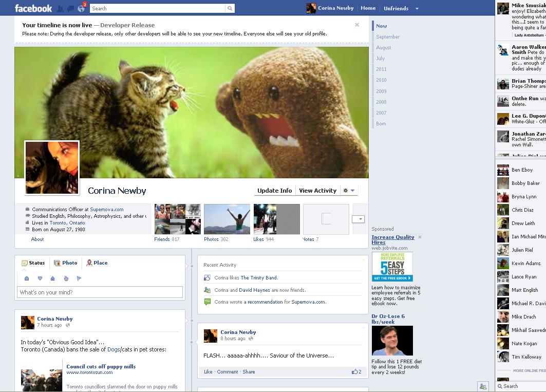Click Like on the FLASH post

click(x=208, y=372)
